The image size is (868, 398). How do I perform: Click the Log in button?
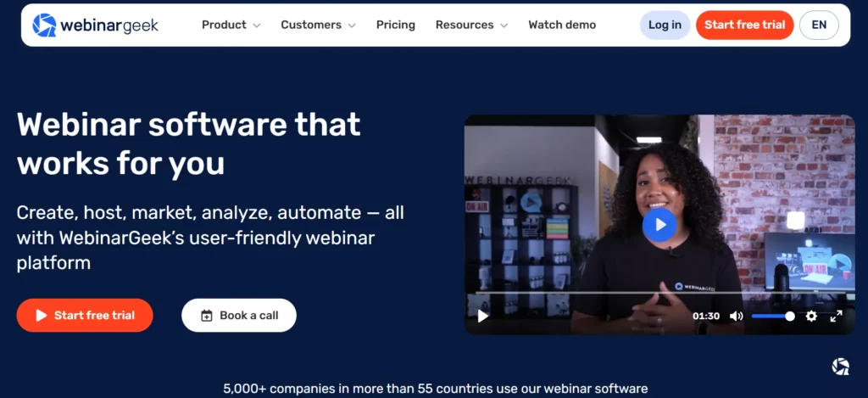click(665, 25)
